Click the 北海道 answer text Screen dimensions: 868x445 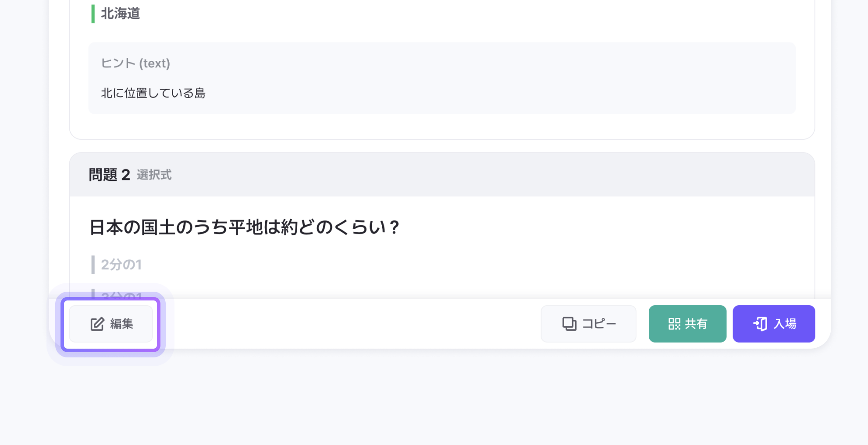pyautogui.click(x=121, y=14)
